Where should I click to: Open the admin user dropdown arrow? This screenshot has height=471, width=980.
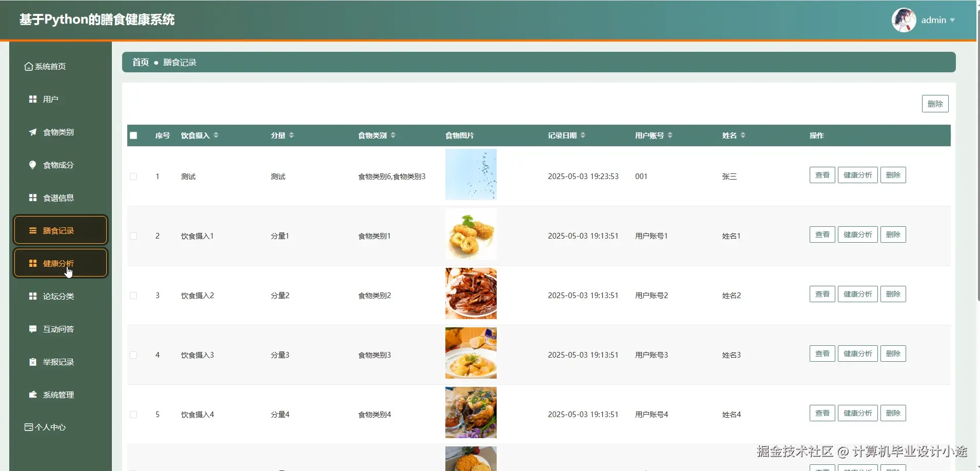point(952,21)
